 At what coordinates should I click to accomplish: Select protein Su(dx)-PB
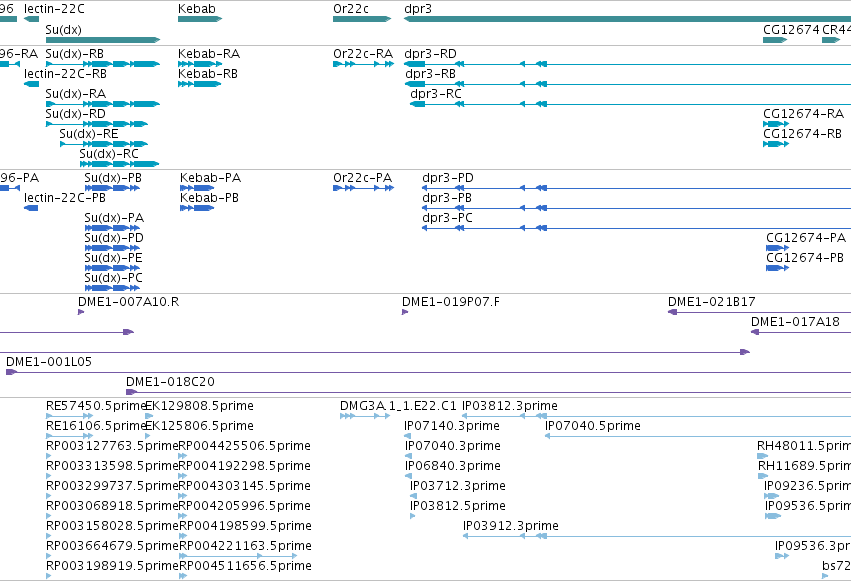pyautogui.click(x=112, y=188)
